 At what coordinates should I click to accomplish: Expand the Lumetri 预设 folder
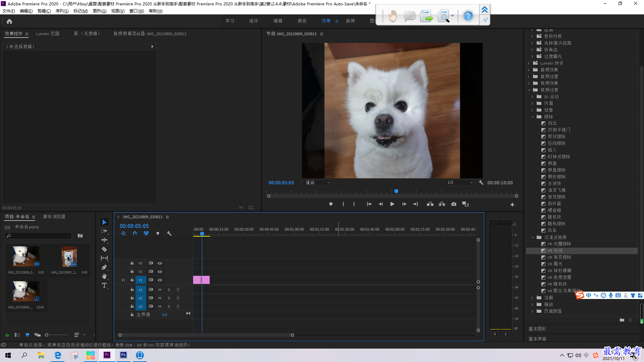click(529, 63)
